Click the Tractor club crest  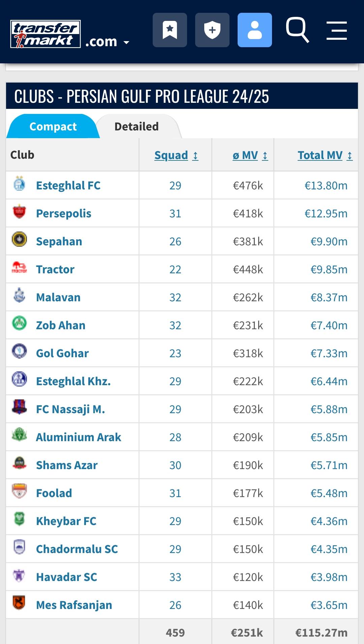[19, 268]
